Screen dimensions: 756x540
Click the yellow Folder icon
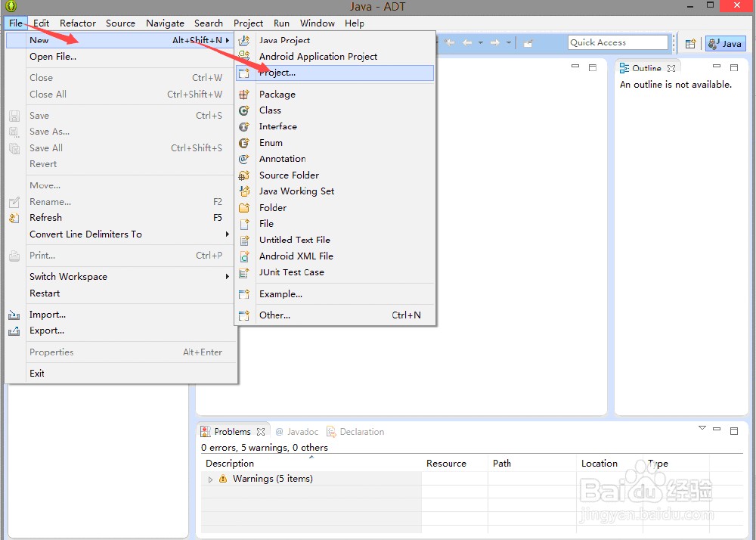244,208
